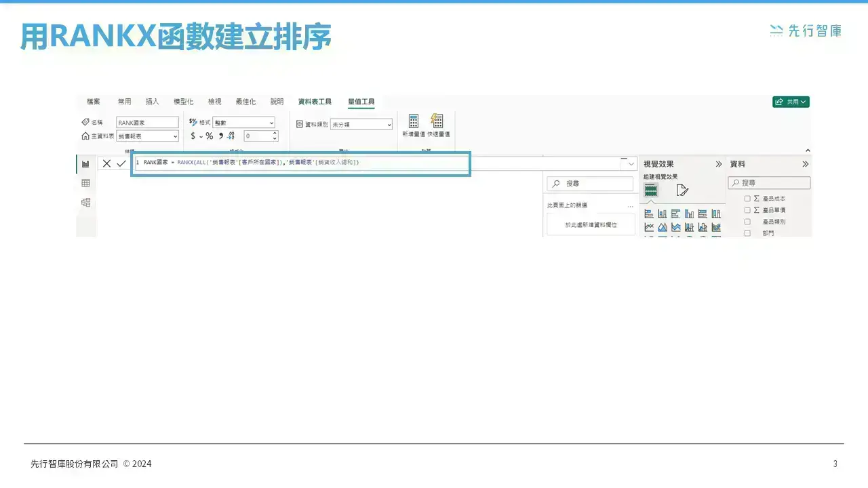Viewport: 868px width, 488px height.
Task: Choose the line chart visual icon
Action: point(649,228)
